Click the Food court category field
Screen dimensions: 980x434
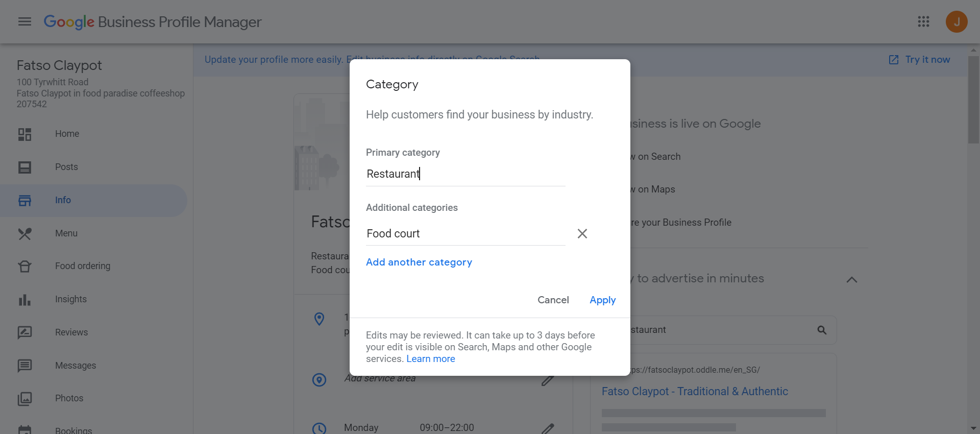click(x=465, y=234)
